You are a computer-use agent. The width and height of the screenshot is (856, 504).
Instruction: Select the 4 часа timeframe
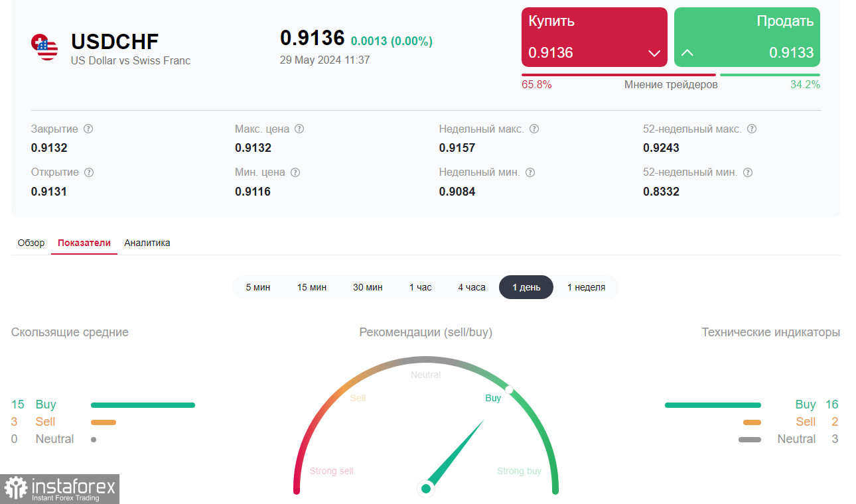[472, 287]
